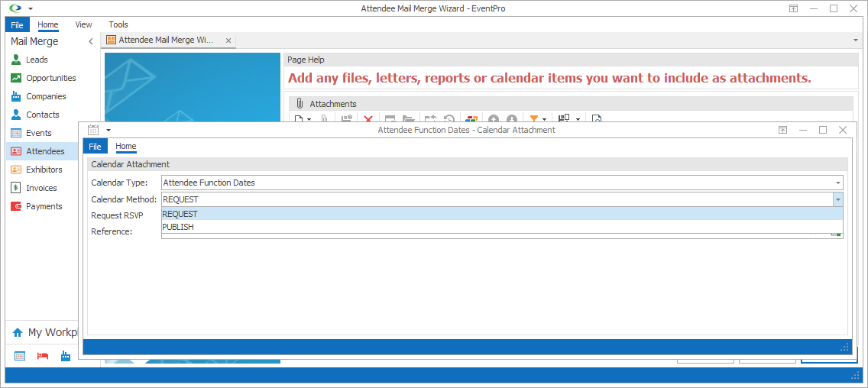Image resolution: width=868 pixels, height=388 pixels.
Task: Click the red bed accommodation icon
Action: pos(43,355)
